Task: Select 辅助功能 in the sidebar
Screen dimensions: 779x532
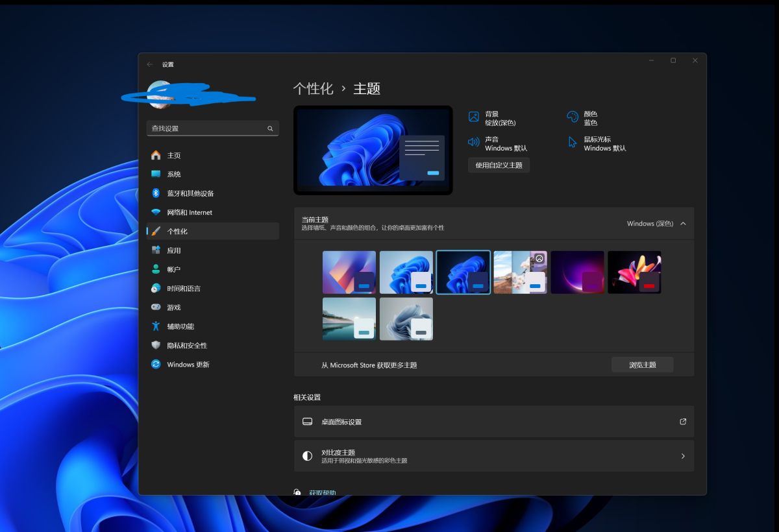Action: pos(213,326)
